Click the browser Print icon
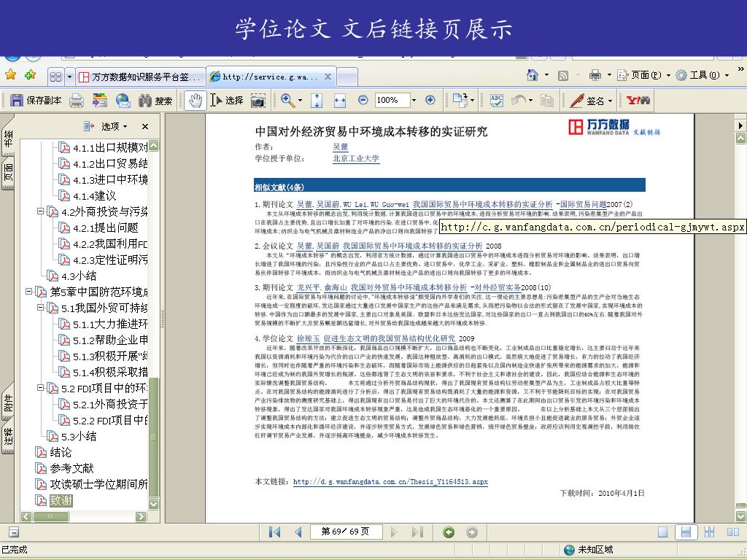Viewport: 747px width, 560px height. click(595, 75)
